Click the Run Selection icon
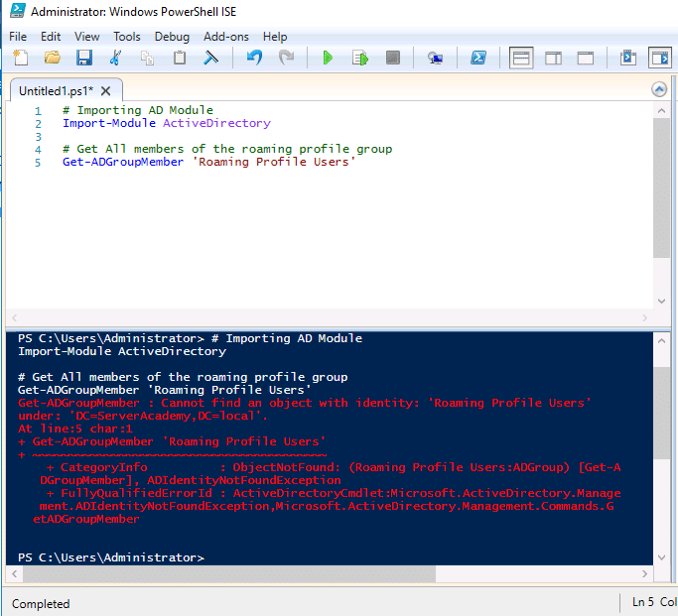This screenshot has height=616, width=678. pos(360,59)
